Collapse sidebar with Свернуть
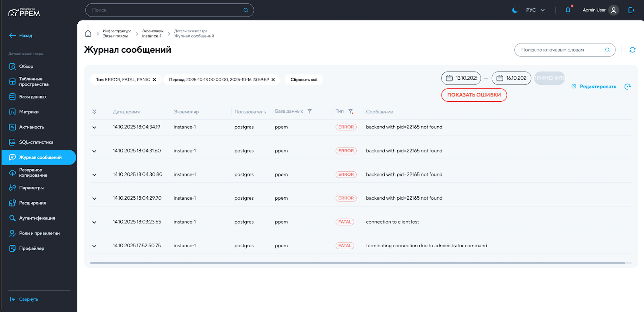644x312 pixels. point(24,299)
